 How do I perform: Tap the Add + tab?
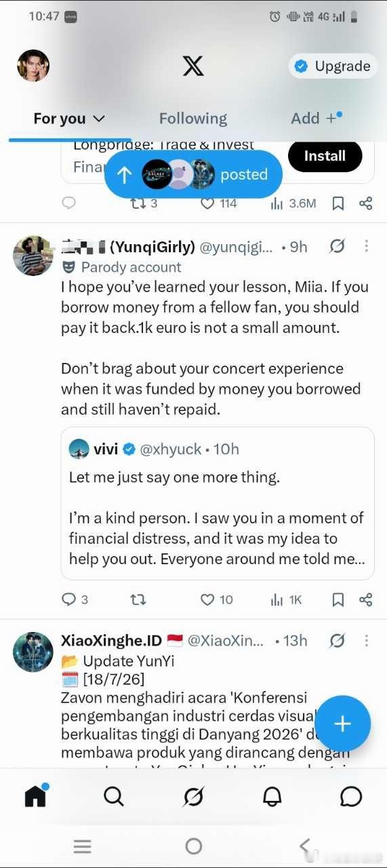click(317, 118)
